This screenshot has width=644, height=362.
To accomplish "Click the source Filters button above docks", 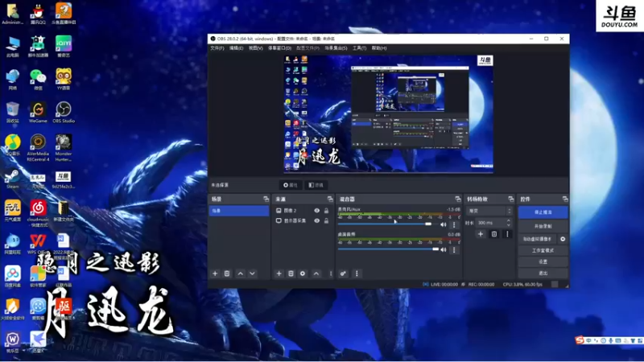I will tap(316, 185).
